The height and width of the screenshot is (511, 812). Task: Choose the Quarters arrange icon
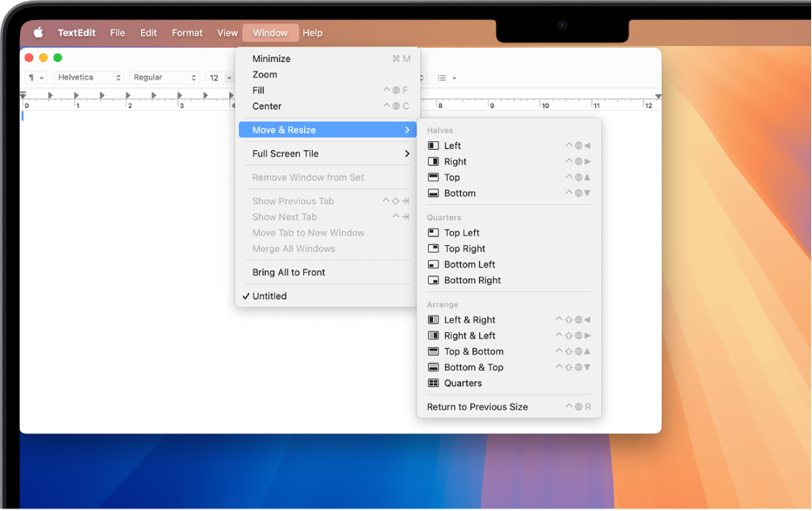[x=433, y=384]
